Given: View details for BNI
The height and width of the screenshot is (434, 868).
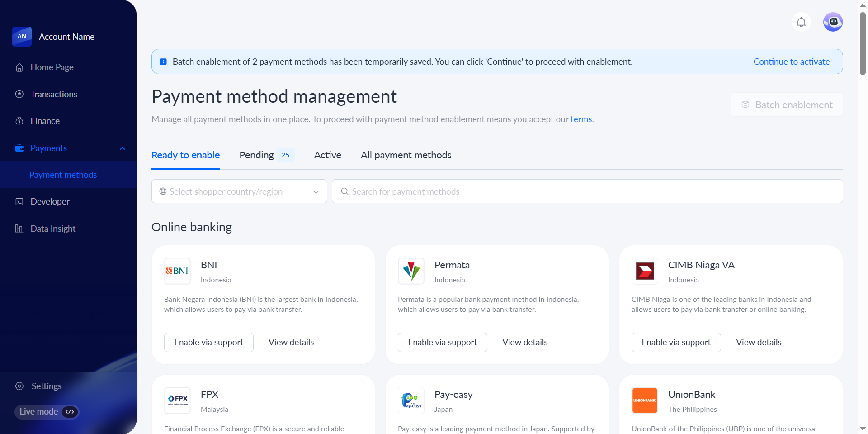Looking at the screenshot, I should (291, 342).
